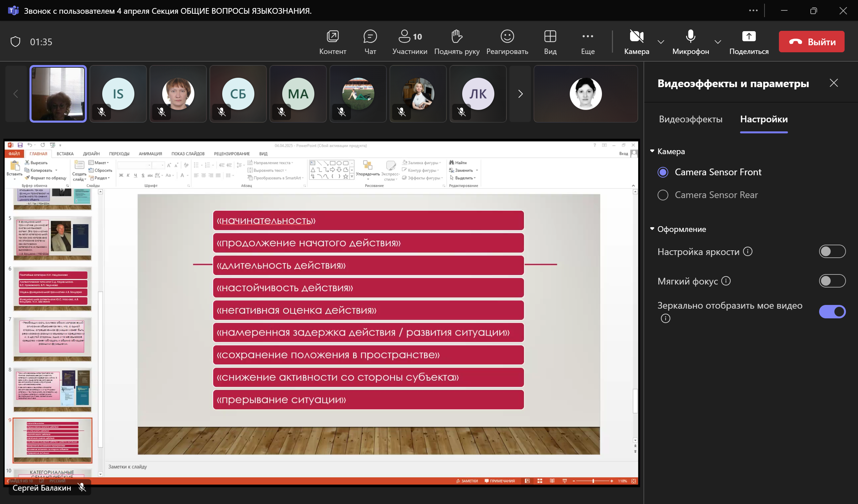
Task: Open the Выделить select dropdown
Action: (x=463, y=178)
